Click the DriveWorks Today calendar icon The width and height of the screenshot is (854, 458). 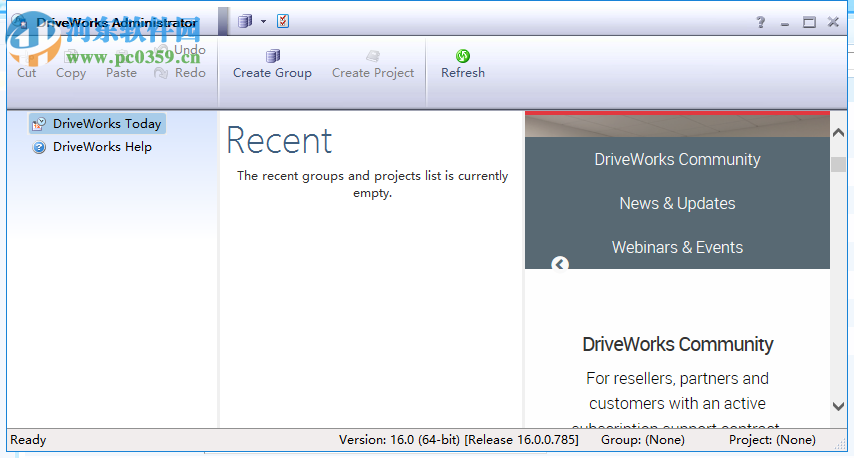pos(39,124)
